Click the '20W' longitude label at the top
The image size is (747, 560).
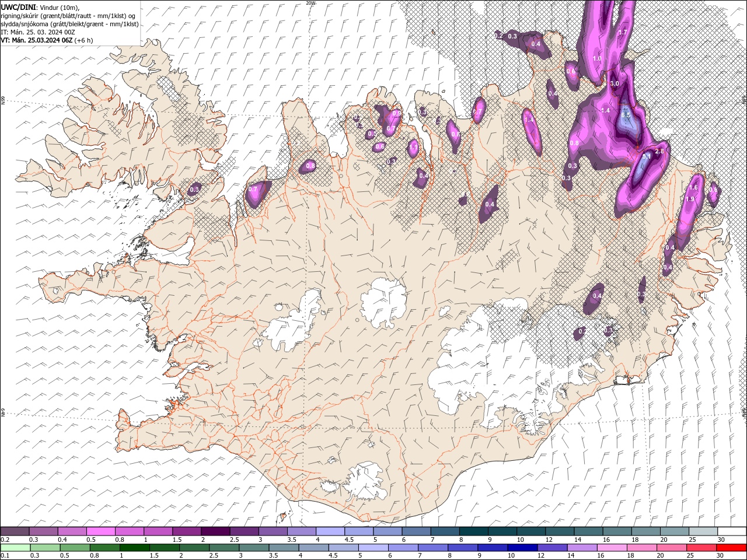pyautogui.click(x=310, y=3)
